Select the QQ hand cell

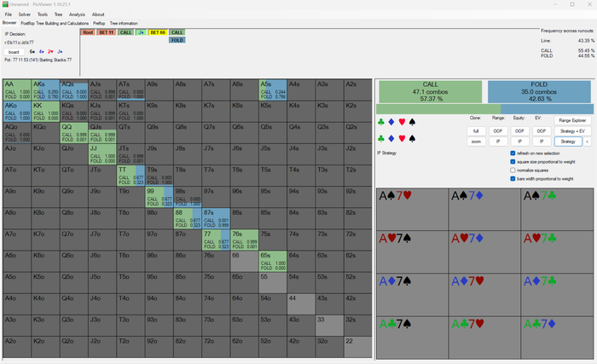coord(74,132)
